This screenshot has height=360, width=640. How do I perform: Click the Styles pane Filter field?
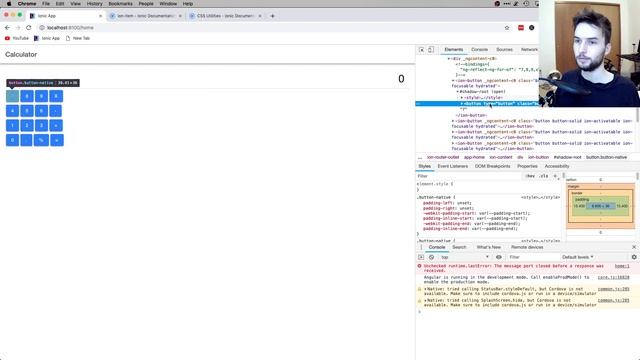pyautogui.click(x=469, y=176)
